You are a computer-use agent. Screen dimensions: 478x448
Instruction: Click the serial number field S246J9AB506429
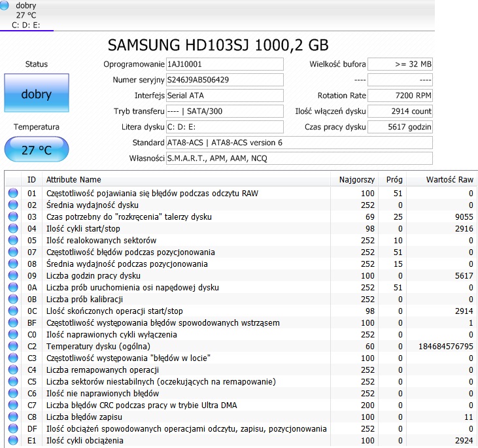click(x=225, y=80)
